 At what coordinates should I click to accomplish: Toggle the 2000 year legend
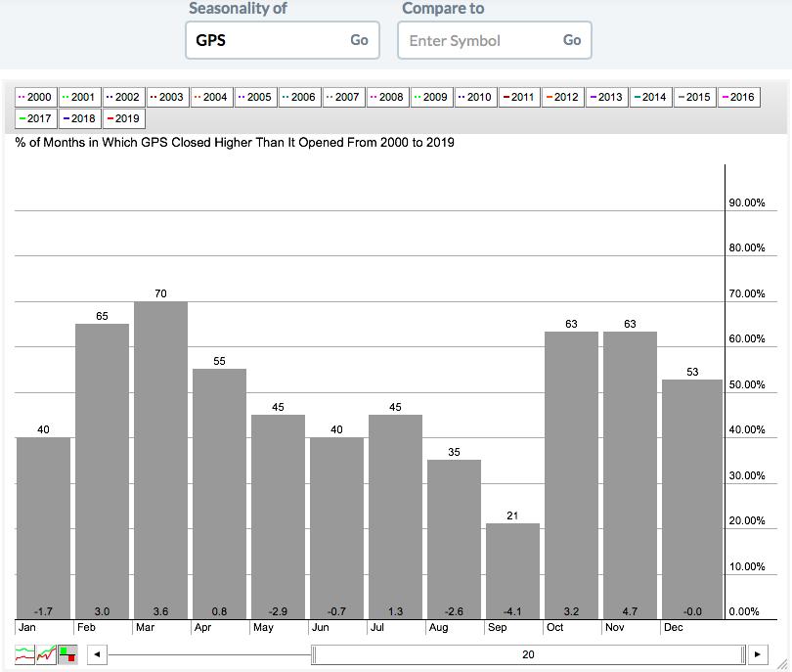35,97
